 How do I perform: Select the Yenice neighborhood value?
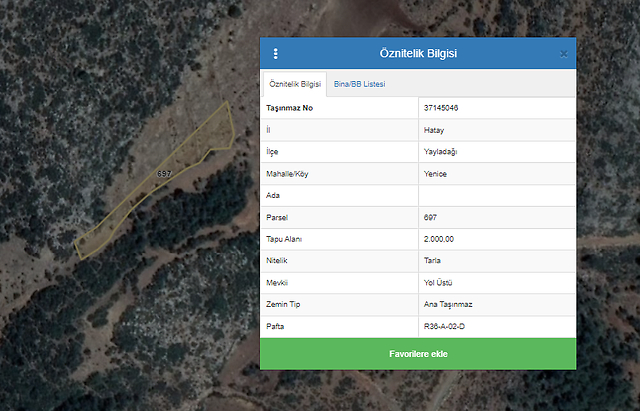tap(435, 174)
